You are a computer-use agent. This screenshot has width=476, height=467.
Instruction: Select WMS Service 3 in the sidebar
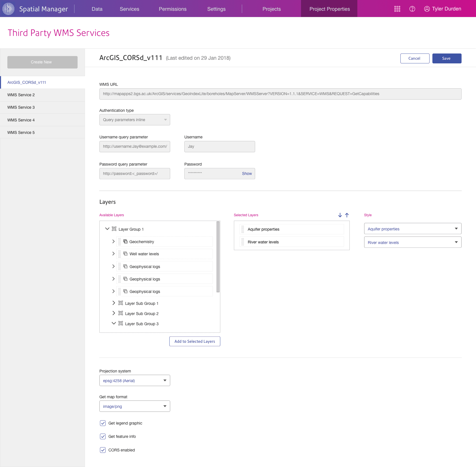tap(21, 107)
